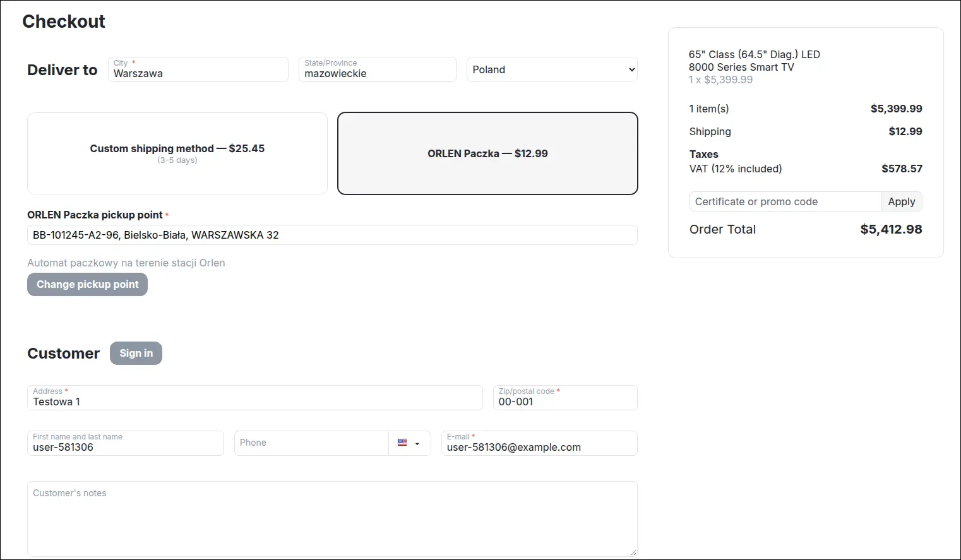
Task: Select Custom shipping method option
Action: [x=177, y=153]
